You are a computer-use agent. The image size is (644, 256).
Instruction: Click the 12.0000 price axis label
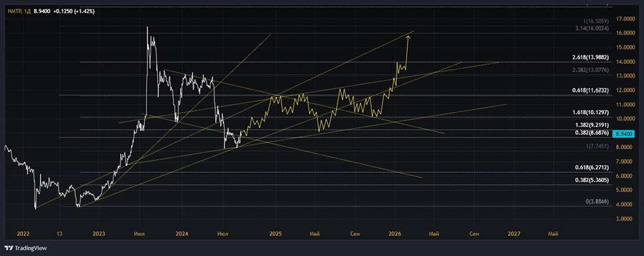coord(625,90)
